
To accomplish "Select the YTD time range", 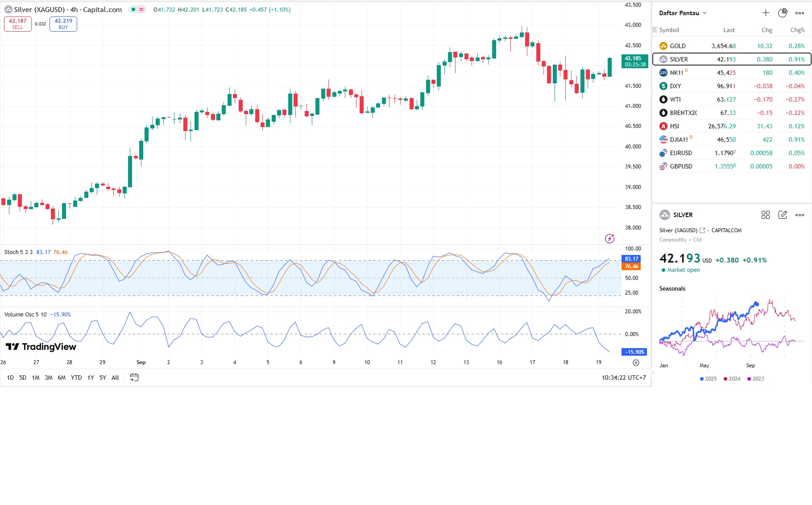I will tap(76, 378).
